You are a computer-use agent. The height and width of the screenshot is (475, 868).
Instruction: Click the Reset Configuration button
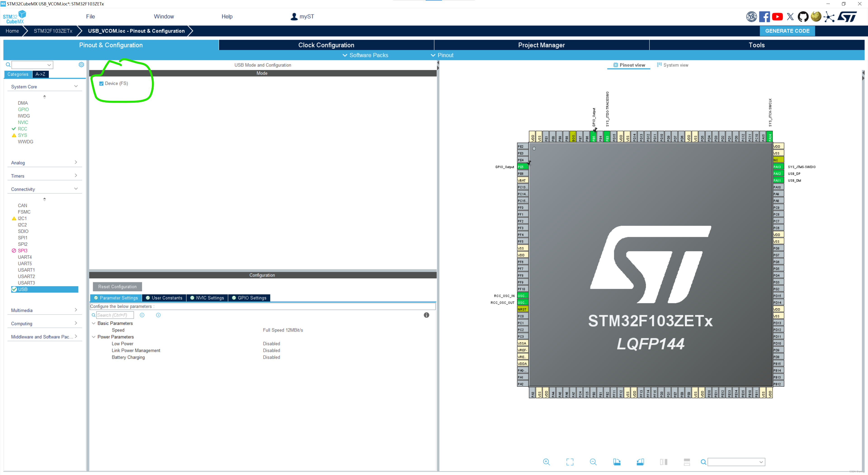117,287
